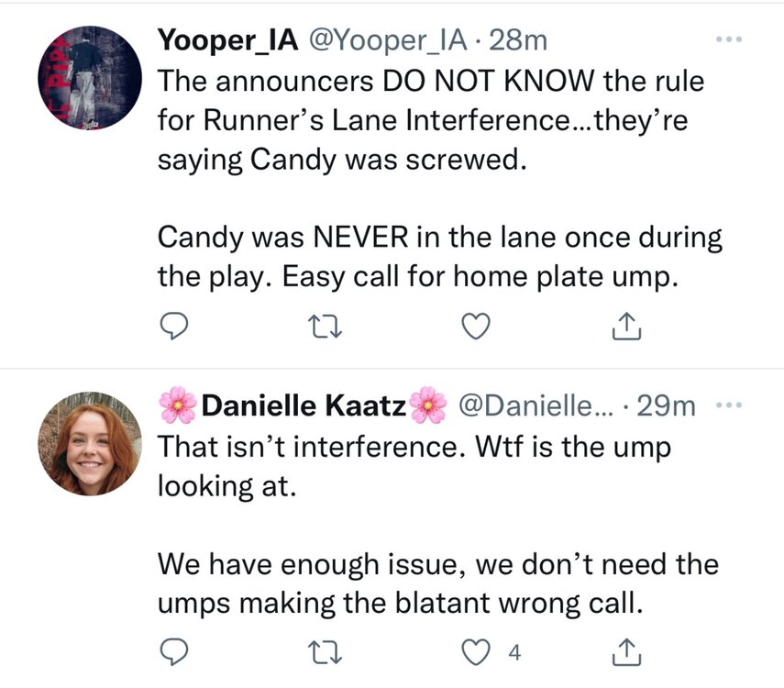Like Yooper_IA's tweet
The image size is (784, 688).
[477, 326]
